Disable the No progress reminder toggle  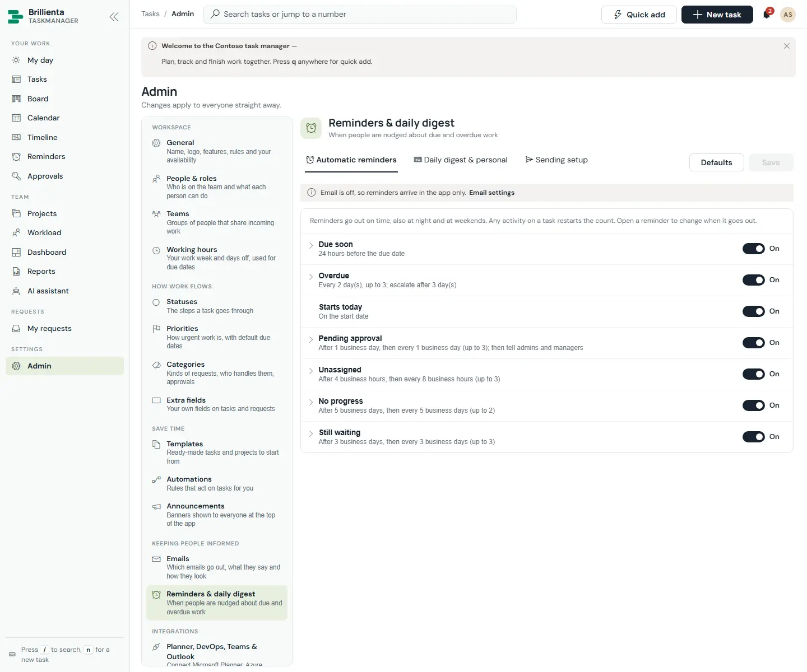[x=753, y=405]
